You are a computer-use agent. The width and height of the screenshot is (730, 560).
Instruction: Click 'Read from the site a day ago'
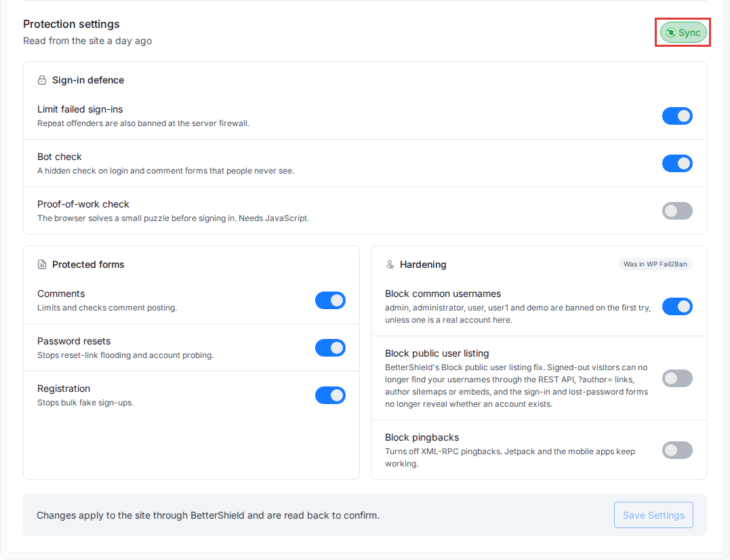coord(87,41)
